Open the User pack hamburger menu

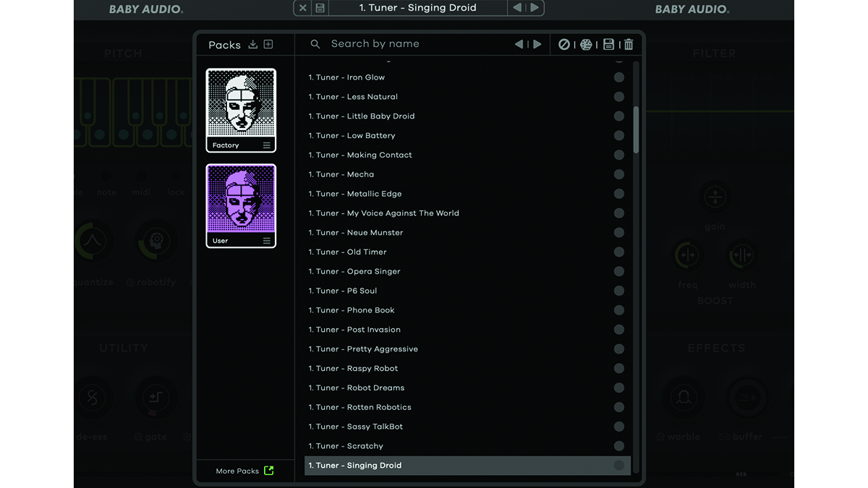(x=267, y=241)
